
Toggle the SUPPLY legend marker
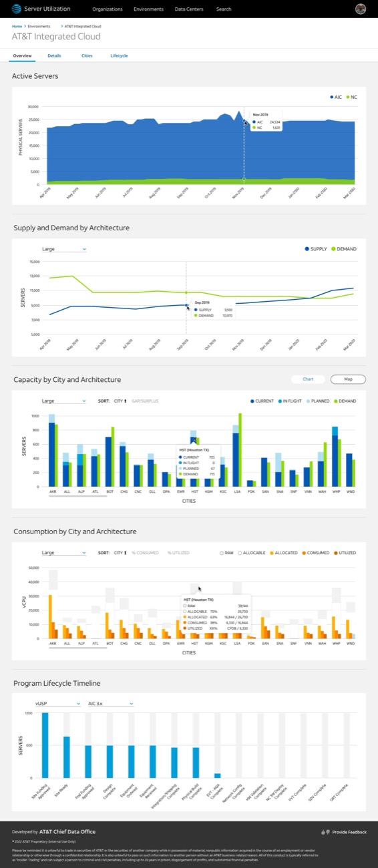(x=307, y=249)
